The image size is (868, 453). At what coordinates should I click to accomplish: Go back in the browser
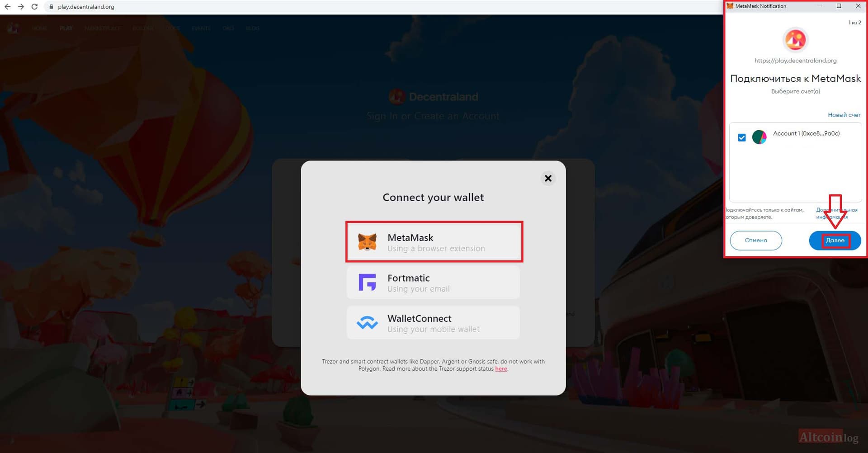pos(8,7)
